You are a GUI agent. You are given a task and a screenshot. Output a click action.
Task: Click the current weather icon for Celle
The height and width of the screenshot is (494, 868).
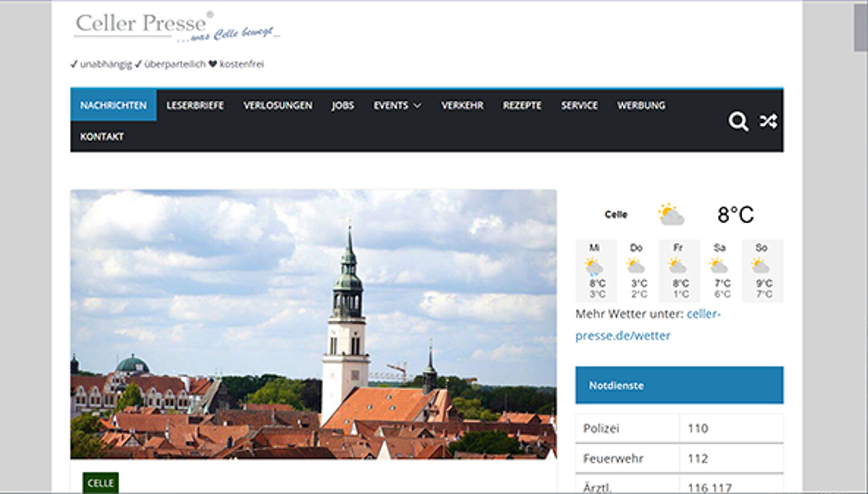click(671, 215)
